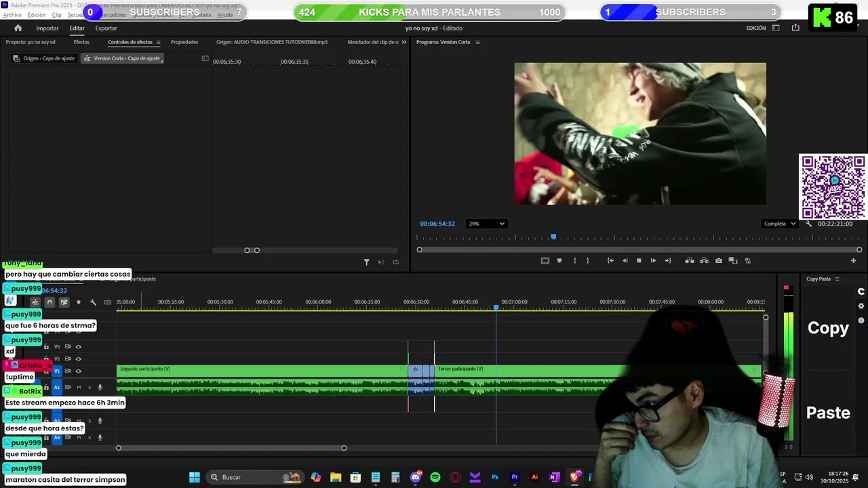This screenshot has width=868, height=488.
Task: Add a timeline marker with the shield icon
Action: (79, 302)
